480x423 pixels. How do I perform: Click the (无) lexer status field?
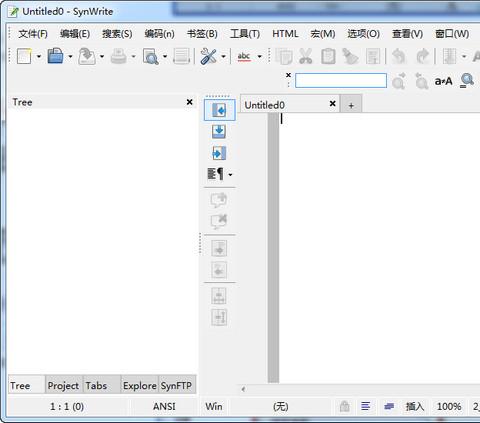point(281,406)
